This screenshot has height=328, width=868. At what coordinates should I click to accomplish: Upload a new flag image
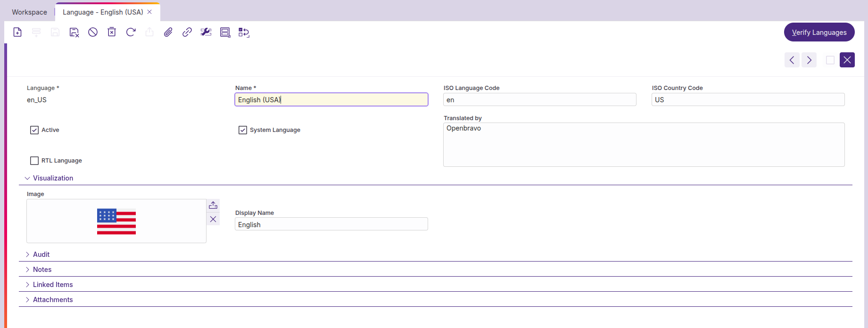tap(213, 205)
